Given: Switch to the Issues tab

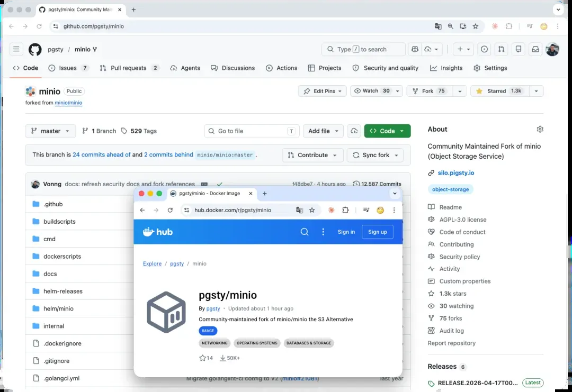Looking at the screenshot, I should pyautogui.click(x=68, y=68).
